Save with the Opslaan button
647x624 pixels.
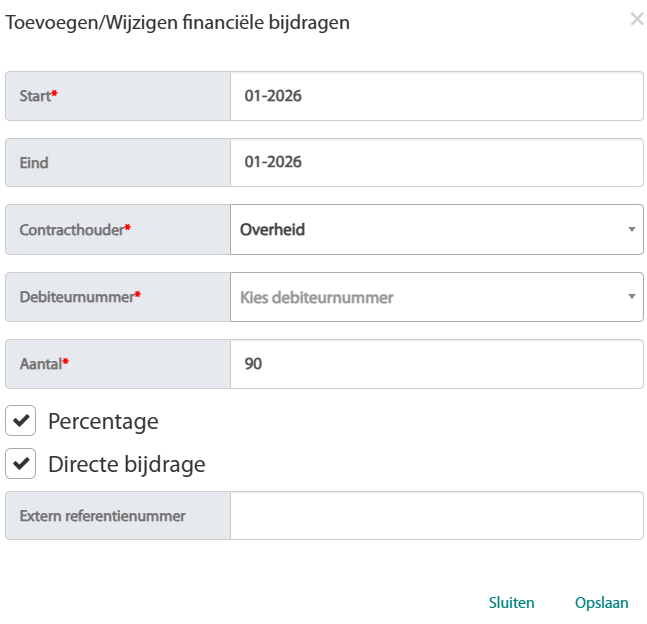click(601, 603)
